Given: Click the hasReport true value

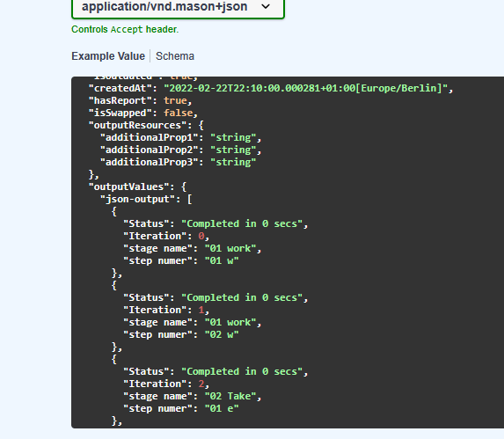Looking at the screenshot, I should [176, 100].
